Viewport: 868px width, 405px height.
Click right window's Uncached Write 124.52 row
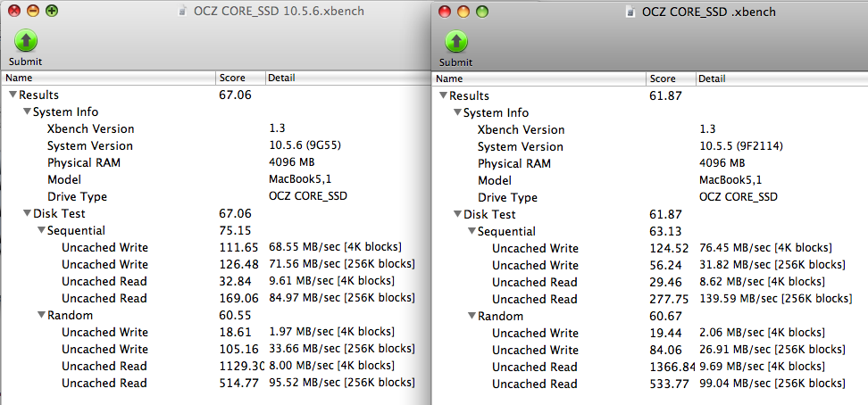(x=650, y=248)
